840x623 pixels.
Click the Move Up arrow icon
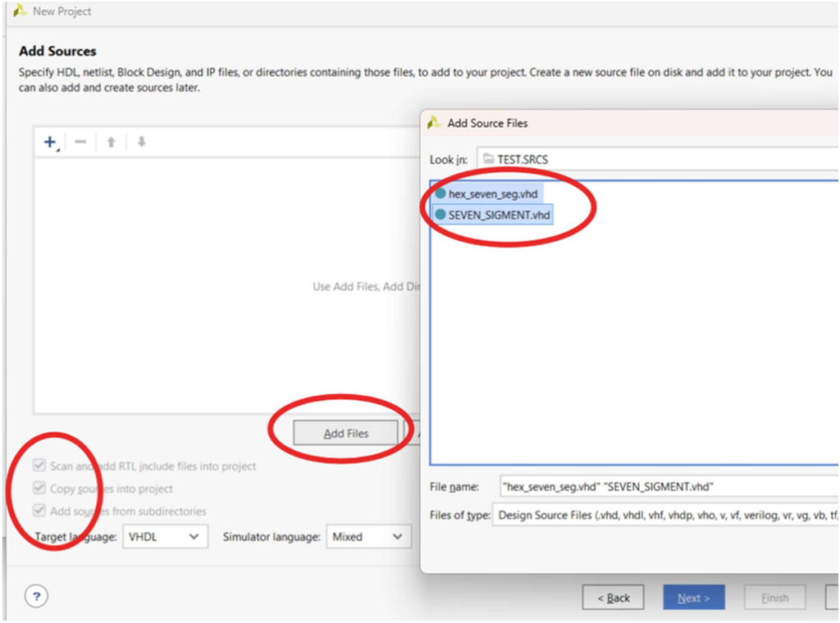coord(111,142)
